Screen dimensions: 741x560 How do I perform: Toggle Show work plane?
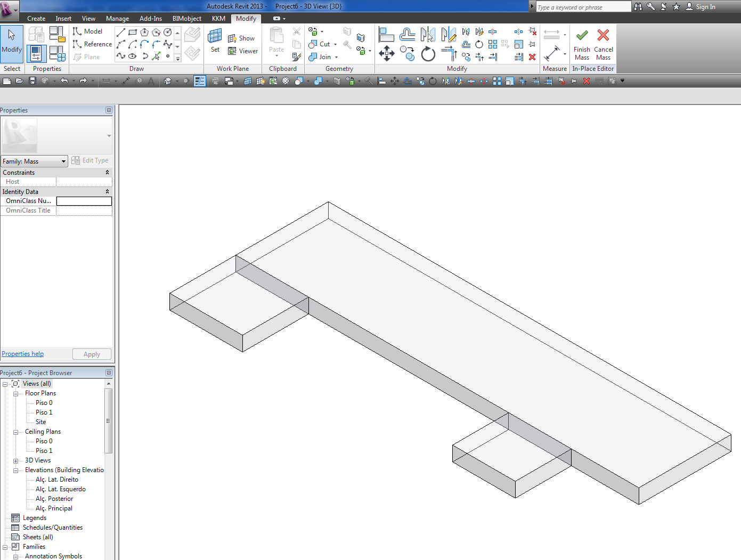(x=241, y=38)
